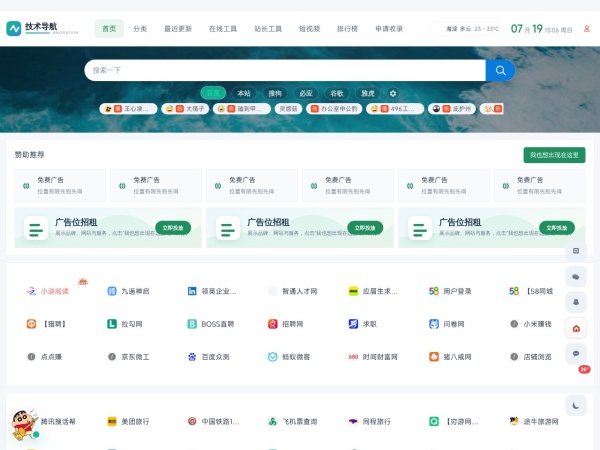Click 我也想出现在这里 green button
Screen dimensions: 600x450
coord(554,155)
